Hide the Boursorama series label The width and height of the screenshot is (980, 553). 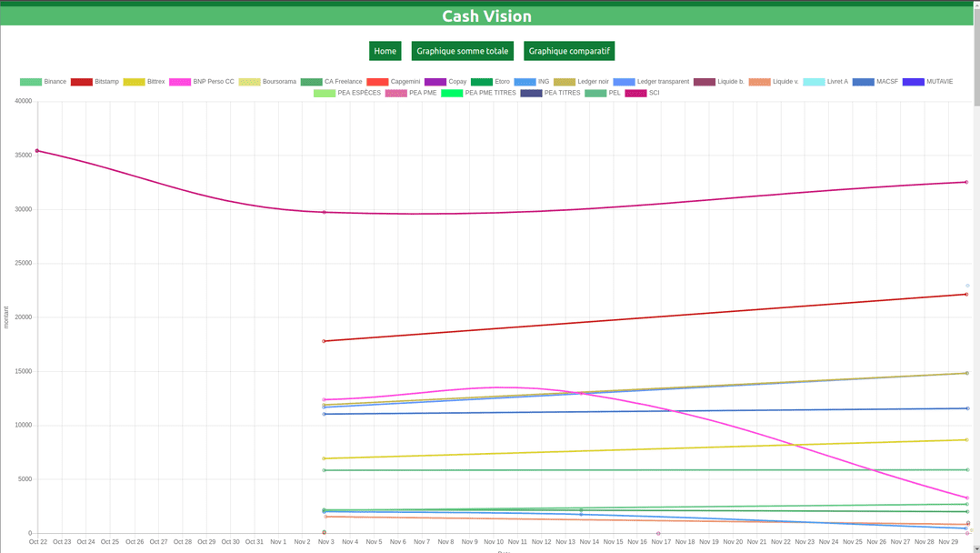[279, 82]
